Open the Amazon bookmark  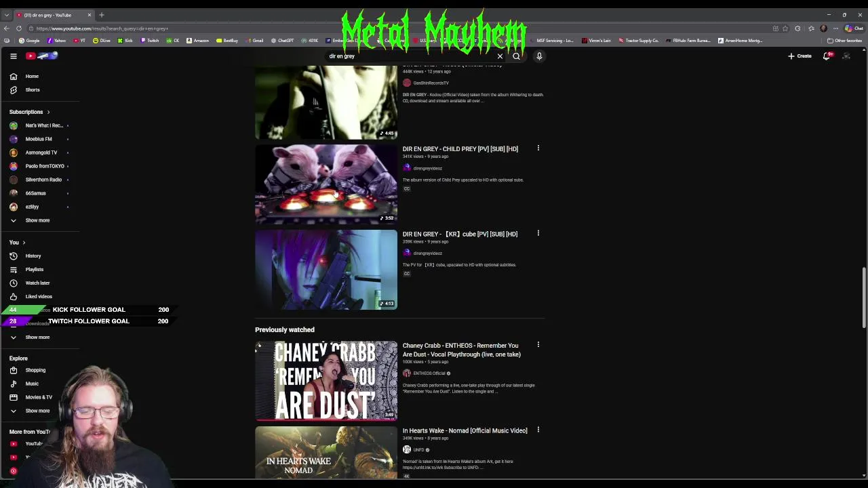pyautogui.click(x=198, y=41)
